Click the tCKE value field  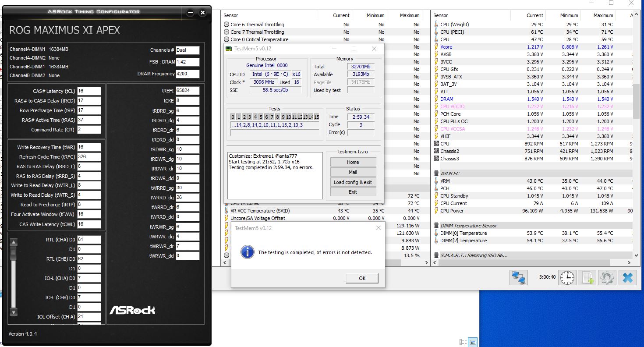[188, 101]
